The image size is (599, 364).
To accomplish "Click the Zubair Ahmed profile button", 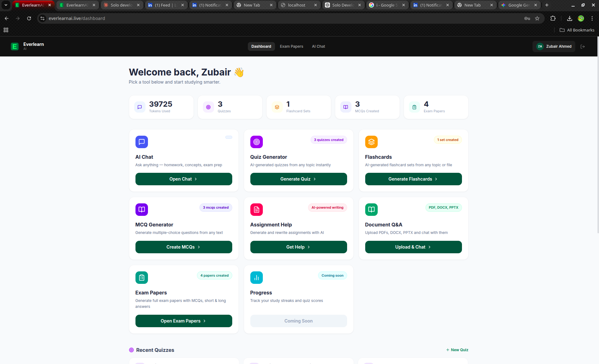I will coord(554,46).
